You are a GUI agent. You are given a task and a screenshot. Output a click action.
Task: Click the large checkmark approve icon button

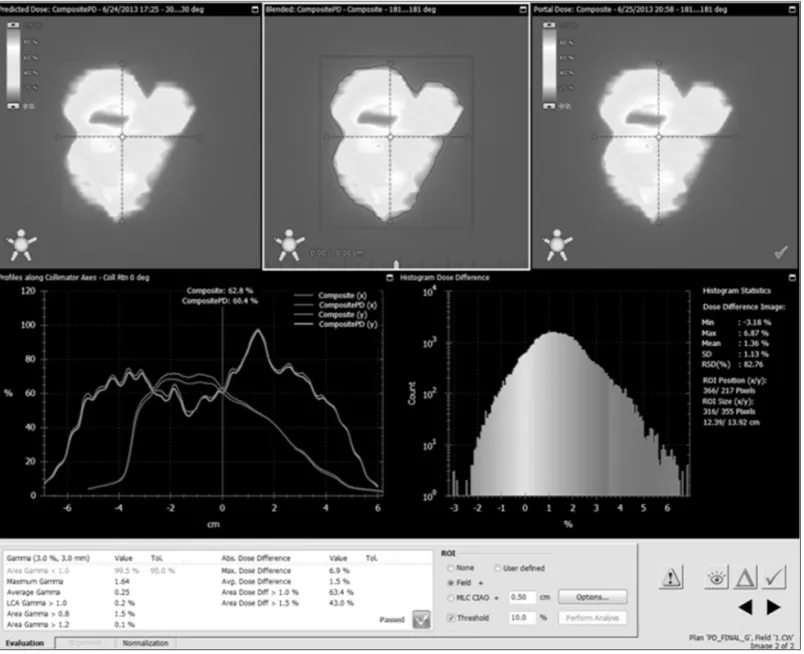coord(774,578)
